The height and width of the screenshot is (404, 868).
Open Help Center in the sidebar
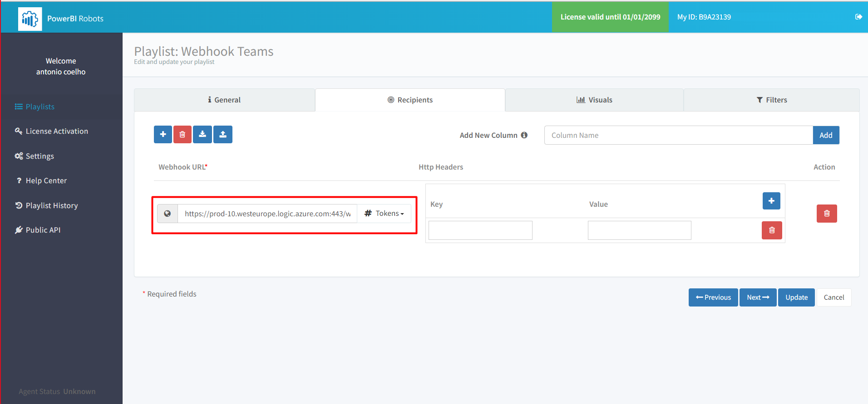click(62, 180)
